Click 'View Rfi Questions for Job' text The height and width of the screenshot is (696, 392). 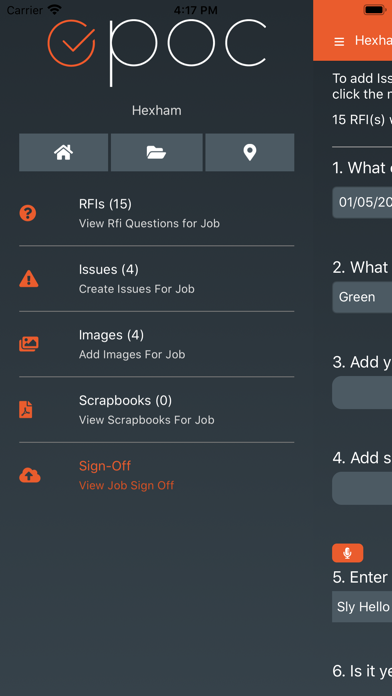click(x=149, y=223)
